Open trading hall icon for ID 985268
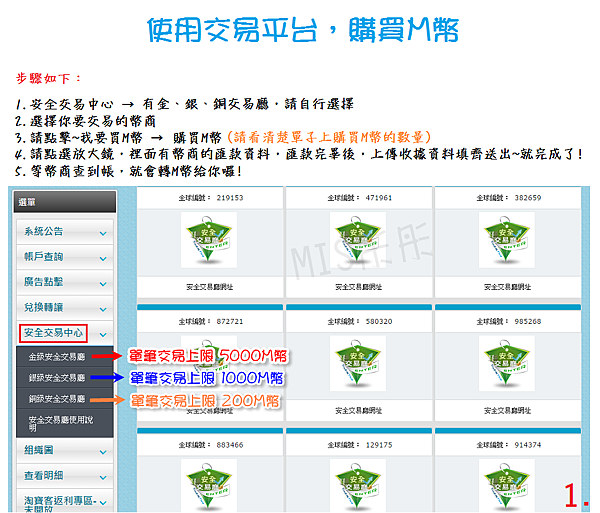This screenshot has height=513, width=600. tap(507, 363)
